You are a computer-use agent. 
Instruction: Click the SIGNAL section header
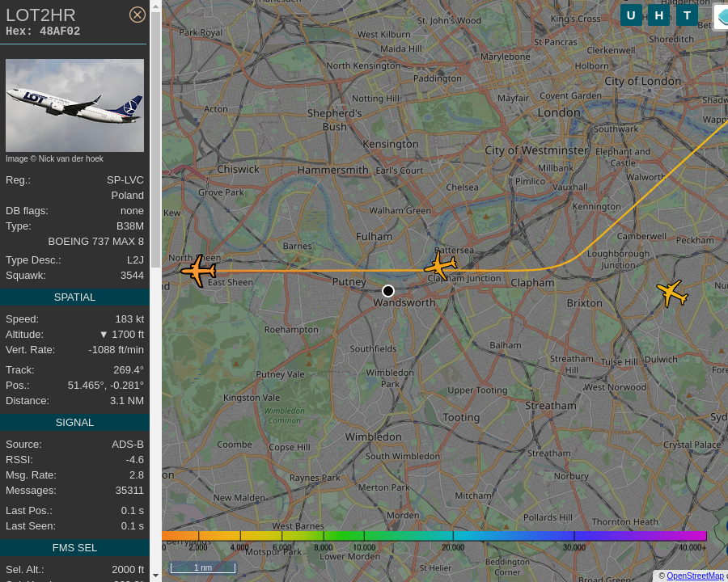tap(74, 422)
